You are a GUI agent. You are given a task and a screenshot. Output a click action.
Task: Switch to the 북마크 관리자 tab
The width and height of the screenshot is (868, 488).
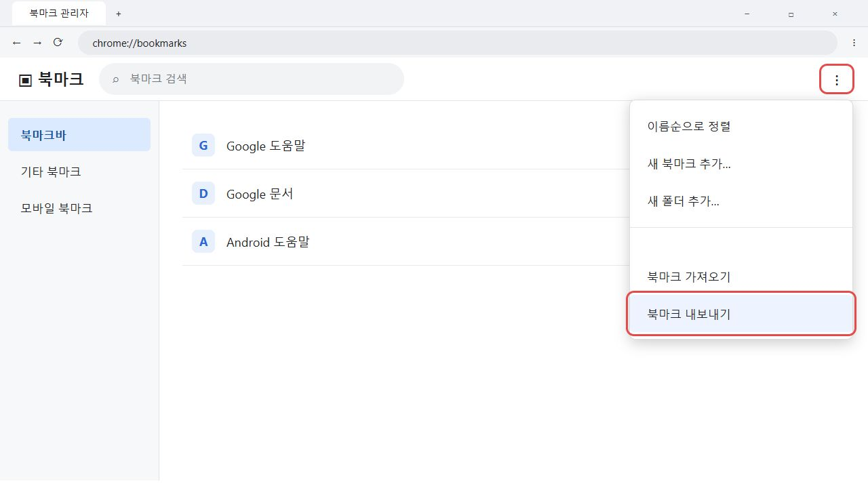click(59, 14)
